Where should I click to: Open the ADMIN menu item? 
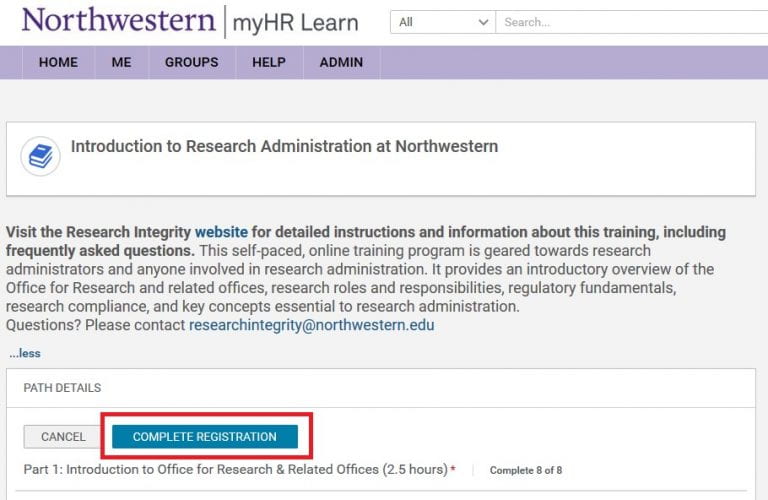[341, 62]
